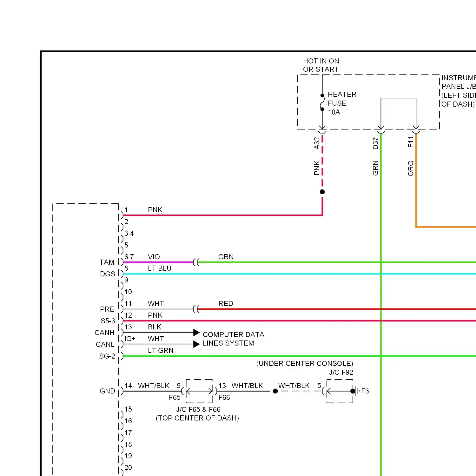Click pin number 10 on the connector
476x476 pixels.
coord(128,292)
